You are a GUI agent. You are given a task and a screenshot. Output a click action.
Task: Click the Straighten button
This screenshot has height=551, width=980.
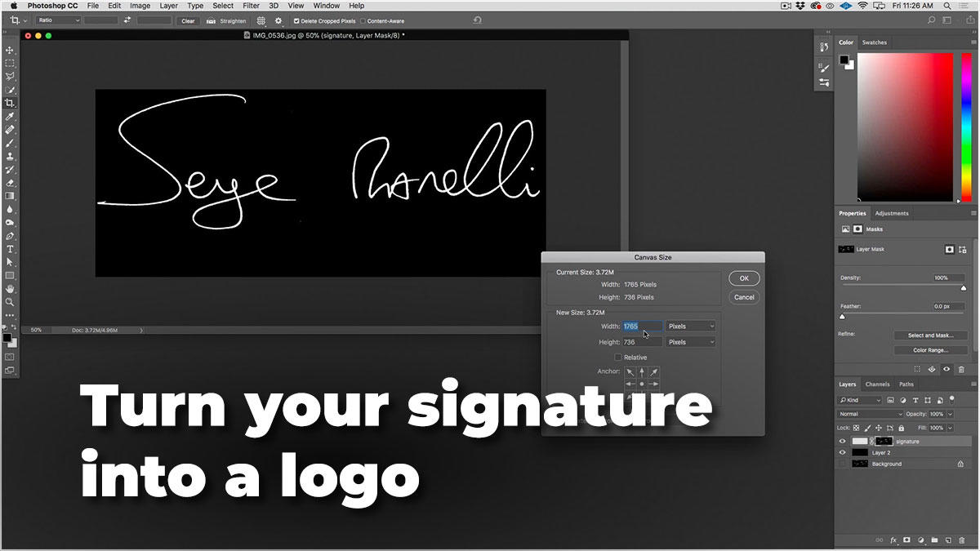(x=225, y=20)
